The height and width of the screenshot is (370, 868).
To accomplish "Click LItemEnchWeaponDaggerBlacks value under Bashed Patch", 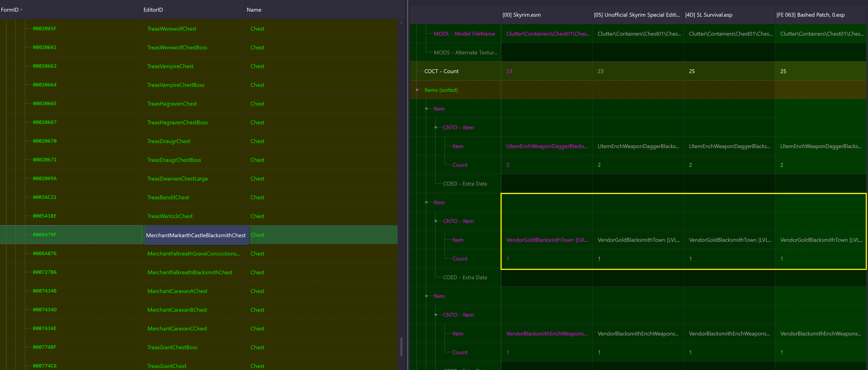I will pyautogui.click(x=821, y=146).
